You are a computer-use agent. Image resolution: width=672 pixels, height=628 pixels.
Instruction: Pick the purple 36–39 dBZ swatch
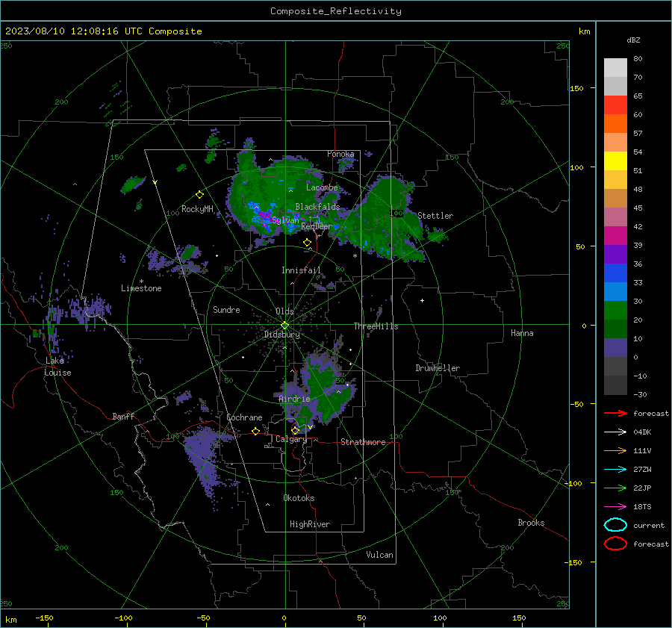[x=615, y=255]
